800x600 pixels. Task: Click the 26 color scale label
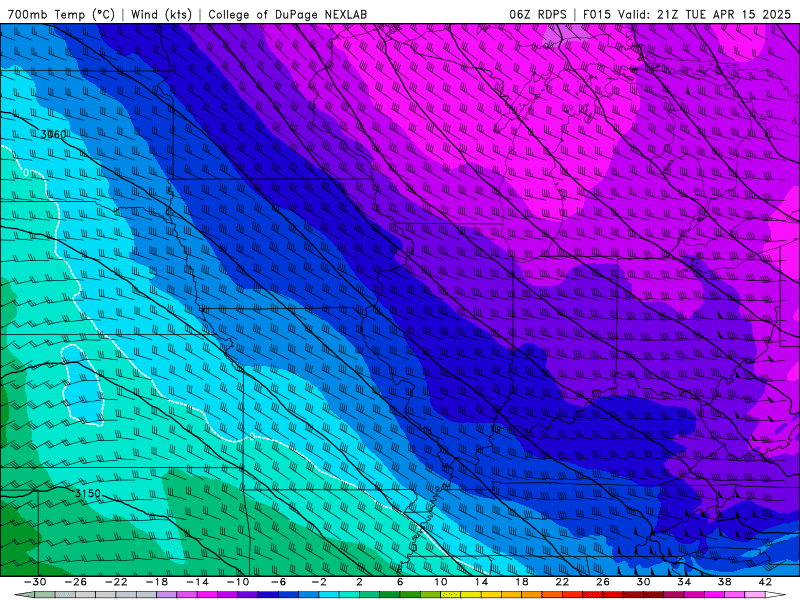click(603, 582)
